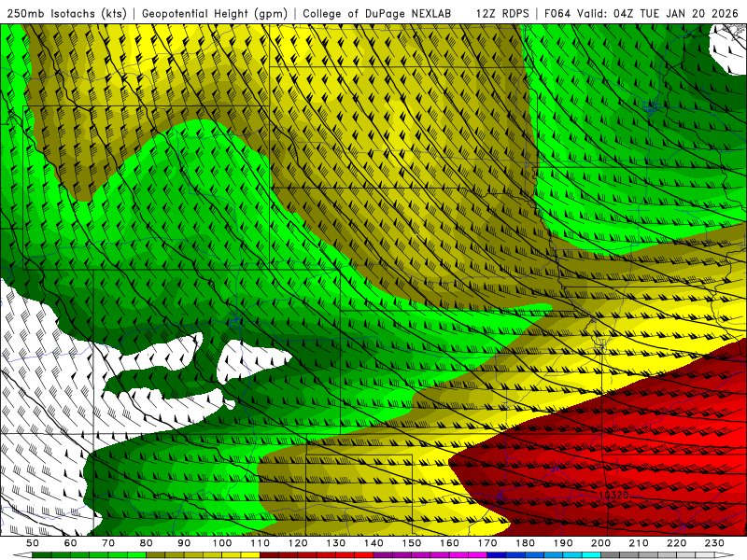Click the legend value 210
This screenshot has width=747, height=560.
pyautogui.click(x=639, y=543)
